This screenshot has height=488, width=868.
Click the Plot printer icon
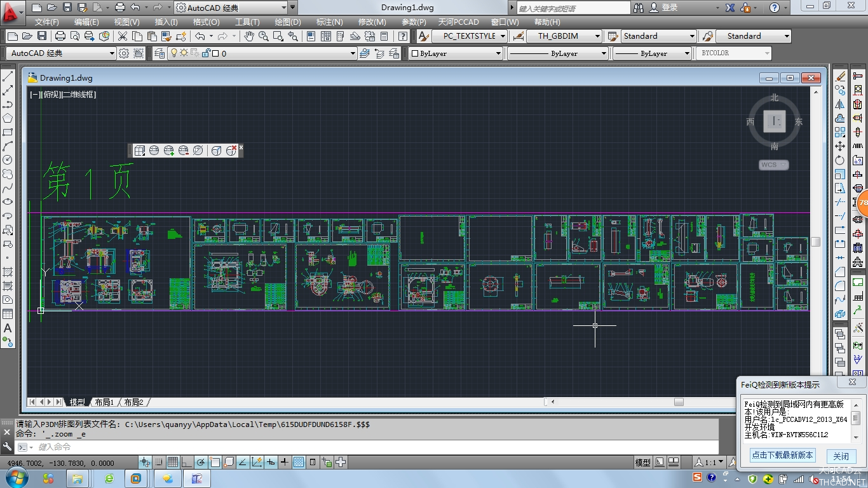(x=60, y=36)
